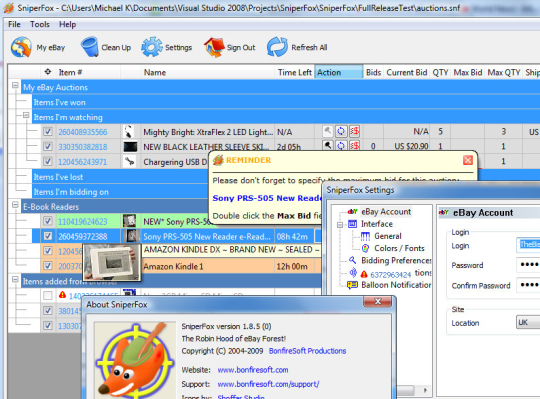Viewport: 540px width, 399px height.
Task: Click the Colors / Fonts palette icon
Action: click(365, 248)
